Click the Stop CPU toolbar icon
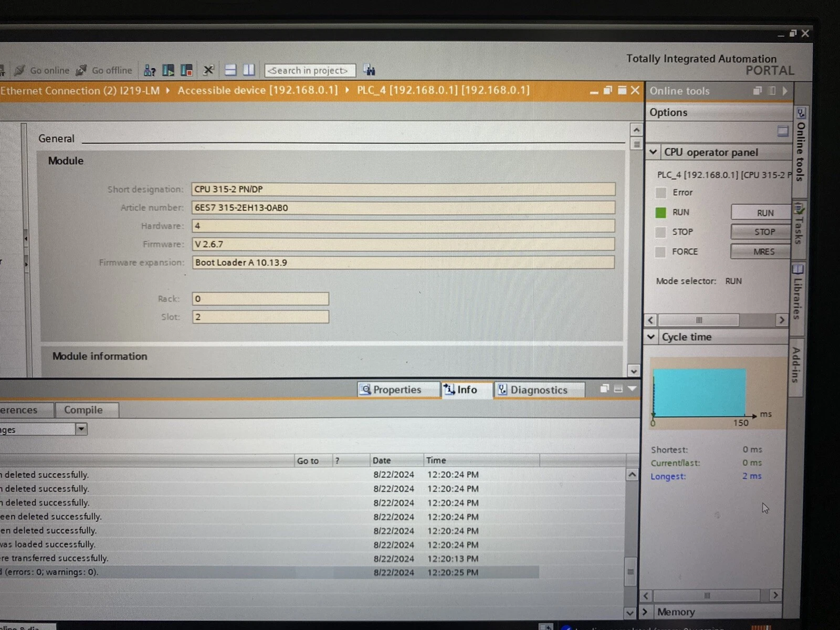The width and height of the screenshot is (840, 630). (x=186, y=70)
